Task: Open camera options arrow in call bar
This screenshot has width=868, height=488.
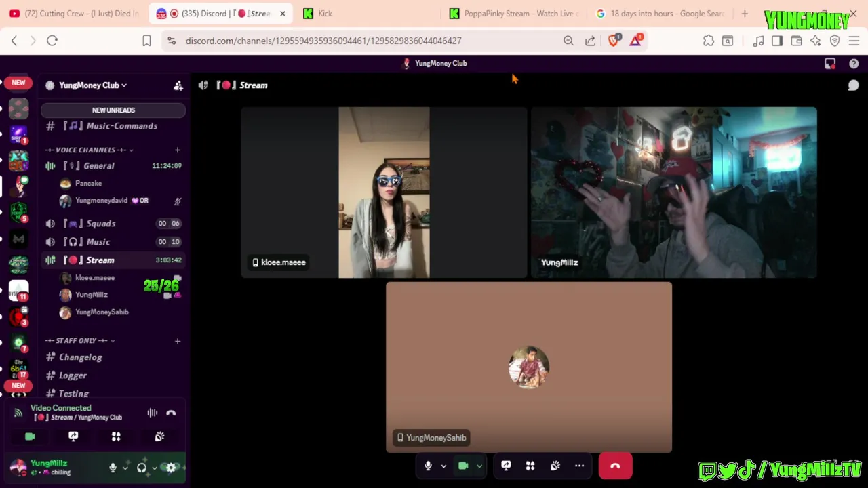Action: (479, 466)
